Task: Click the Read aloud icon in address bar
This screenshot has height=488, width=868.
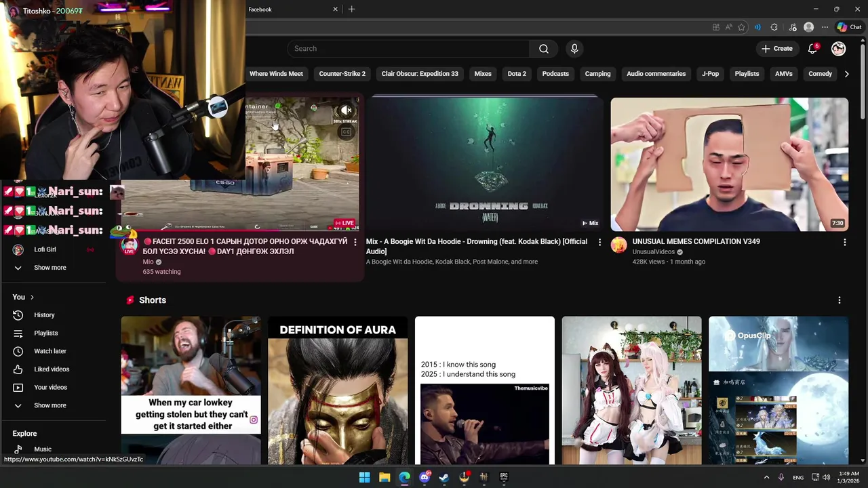Action: pyautogui.click(x=728, y=27)
